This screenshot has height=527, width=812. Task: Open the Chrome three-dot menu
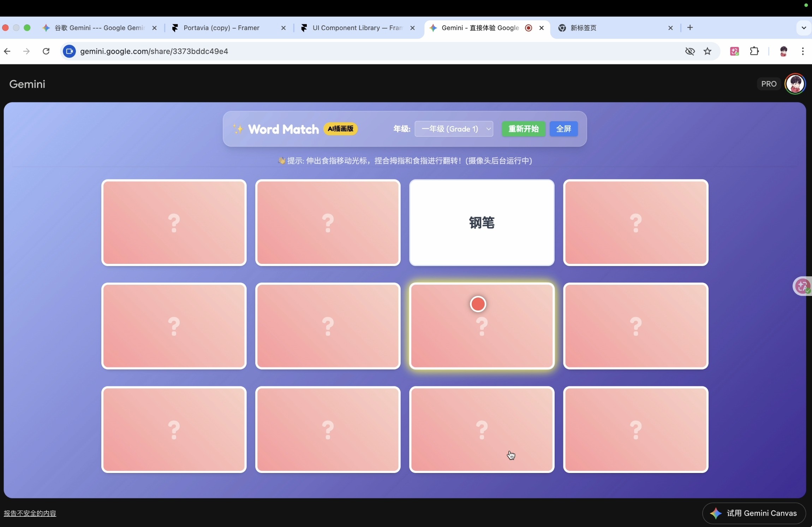point(803,52)
